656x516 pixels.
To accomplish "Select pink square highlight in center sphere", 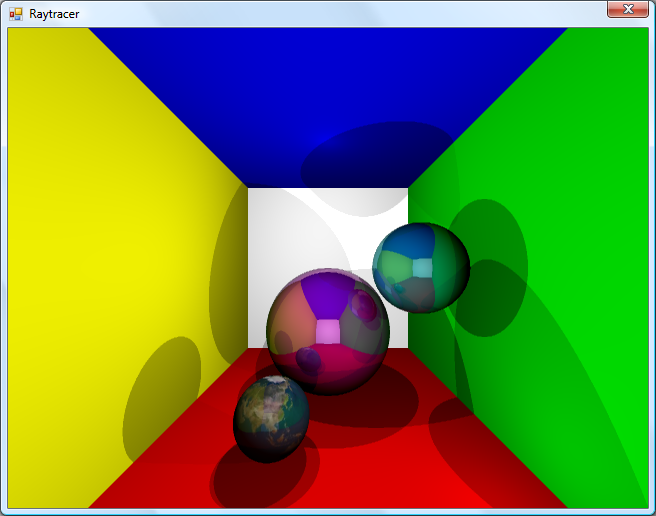I will (328, 331).
